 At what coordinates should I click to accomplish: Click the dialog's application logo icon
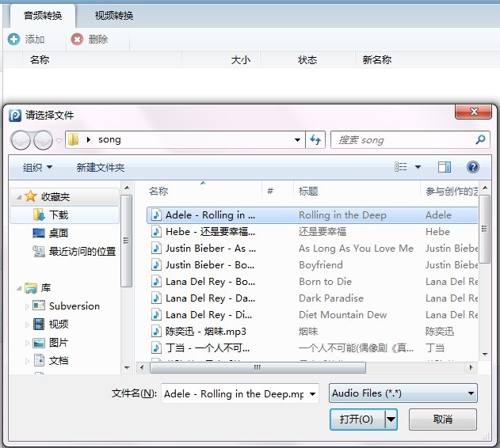pos(15,115)
